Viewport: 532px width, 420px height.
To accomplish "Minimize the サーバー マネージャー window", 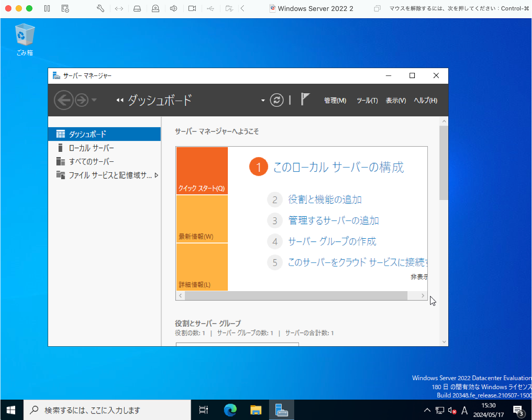I will tap(388, 75).
